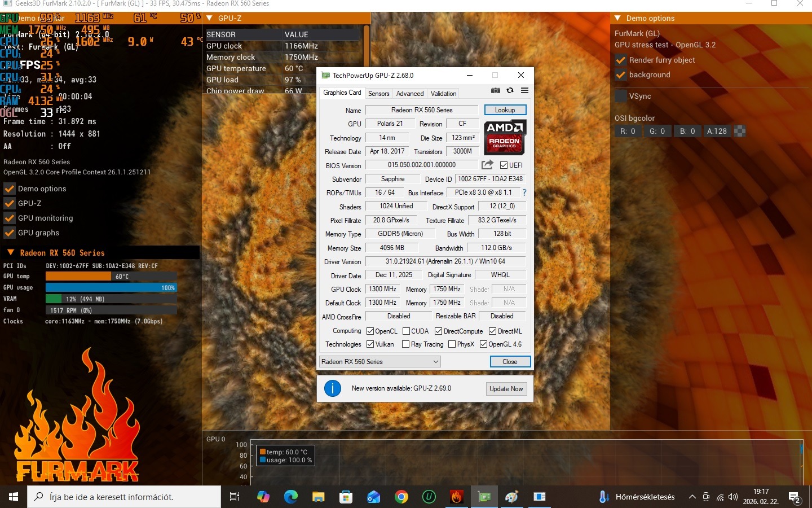Open File Explorer from the taskbar

coord(319,497)
